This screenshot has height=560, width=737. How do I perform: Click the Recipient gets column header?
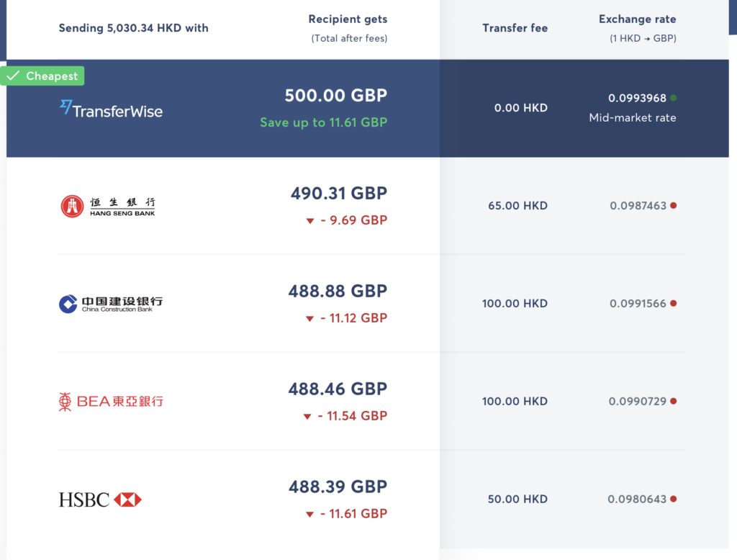coord(348,19)
